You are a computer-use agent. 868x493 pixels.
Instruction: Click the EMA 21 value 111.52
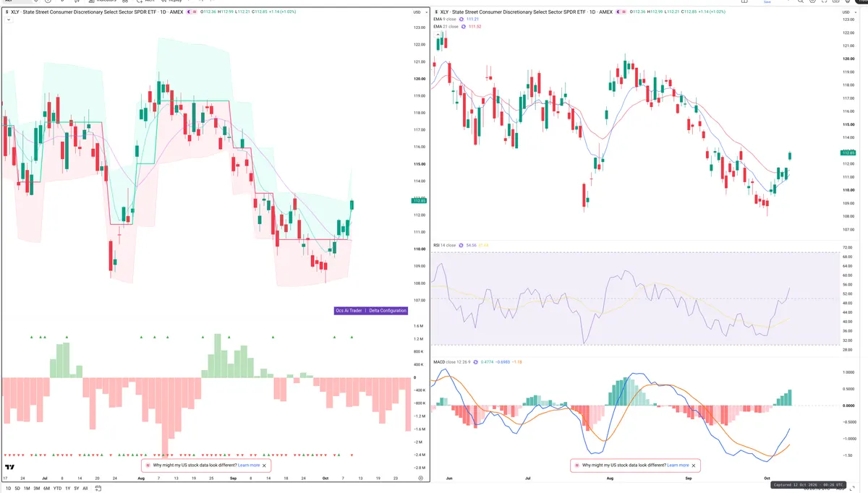click(475, 27)
